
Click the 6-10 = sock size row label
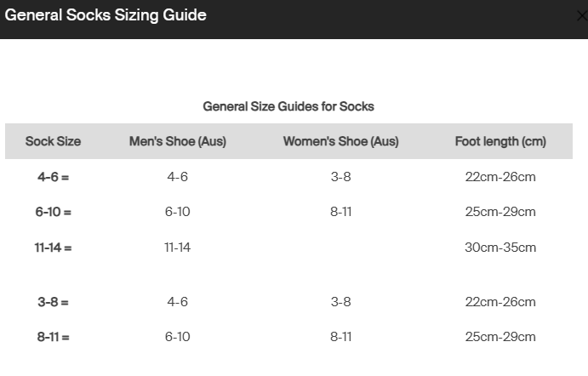[53, 212]
